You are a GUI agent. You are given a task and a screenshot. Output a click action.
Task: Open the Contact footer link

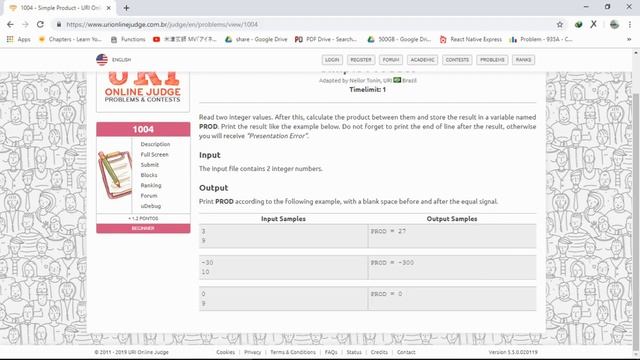tap(406, 352)
